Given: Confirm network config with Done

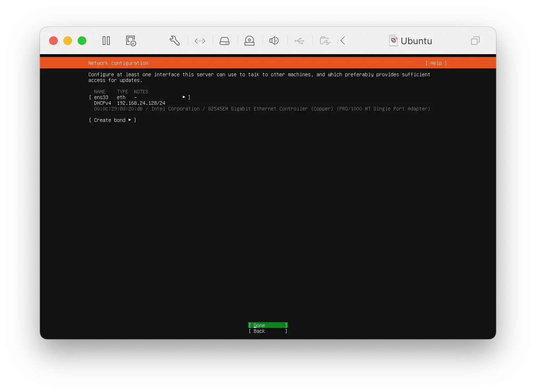Looking at the screenshot, I should (268, 325).
